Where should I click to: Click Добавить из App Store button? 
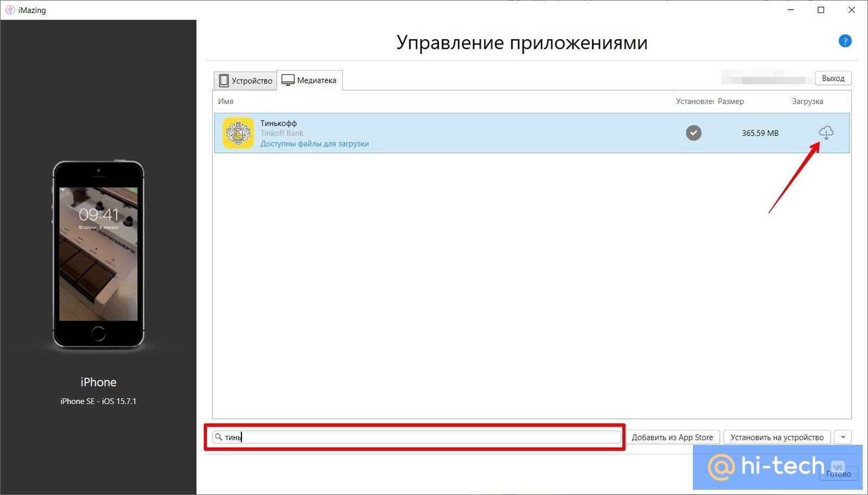[672, 437]
